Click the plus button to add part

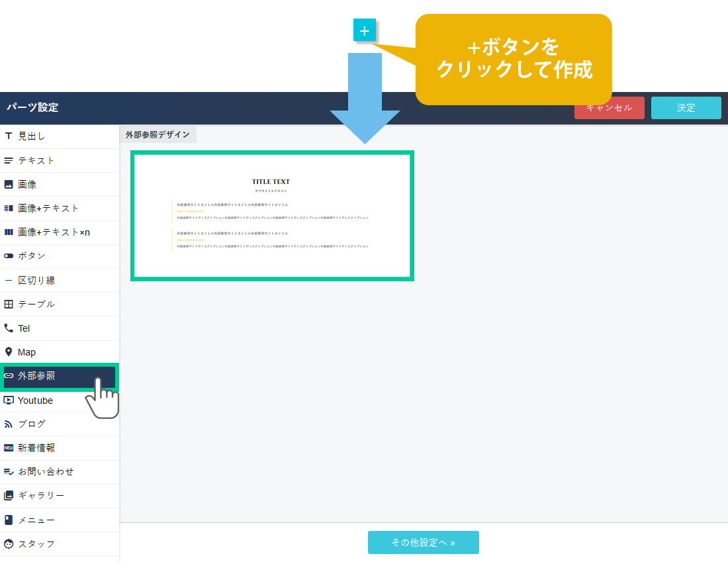point(364,30)
